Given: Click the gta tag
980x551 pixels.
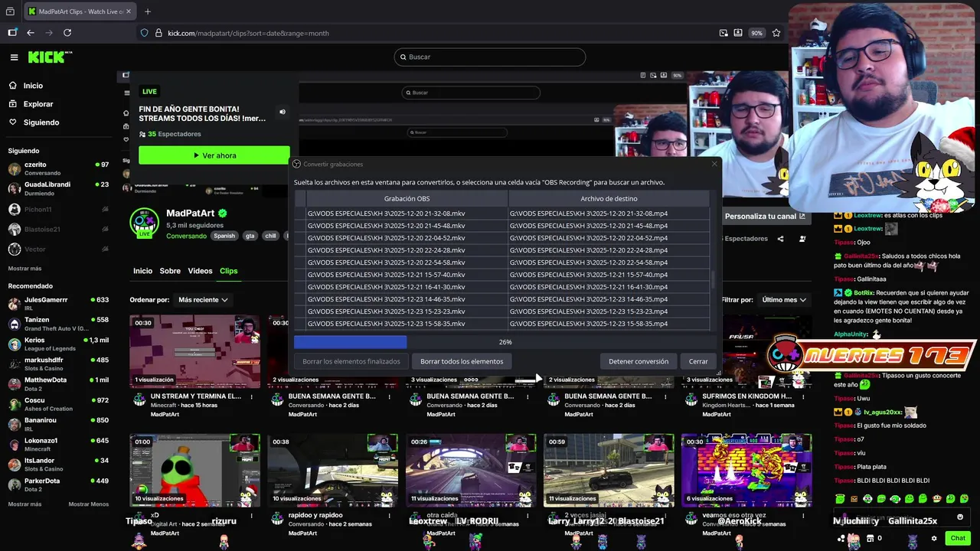Looking at the screenshot, I should pos(250,236).
